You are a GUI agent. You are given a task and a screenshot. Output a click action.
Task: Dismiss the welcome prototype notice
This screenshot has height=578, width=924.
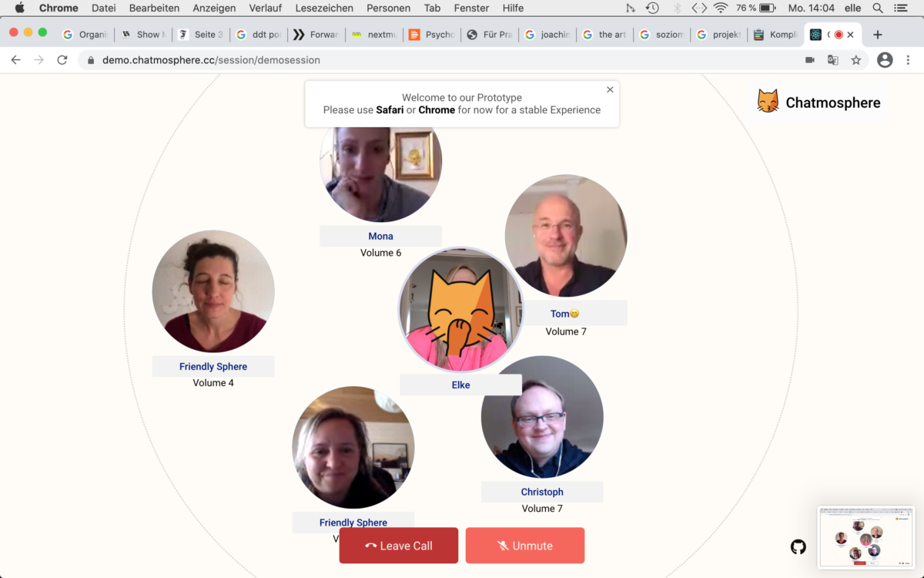click(x=610, y=89)
